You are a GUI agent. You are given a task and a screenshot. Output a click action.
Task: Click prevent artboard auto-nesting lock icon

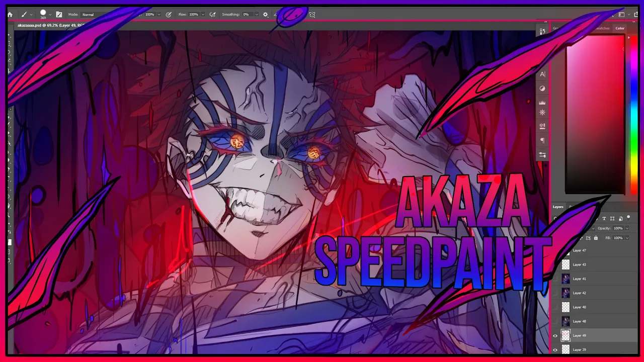pos(588,238)
